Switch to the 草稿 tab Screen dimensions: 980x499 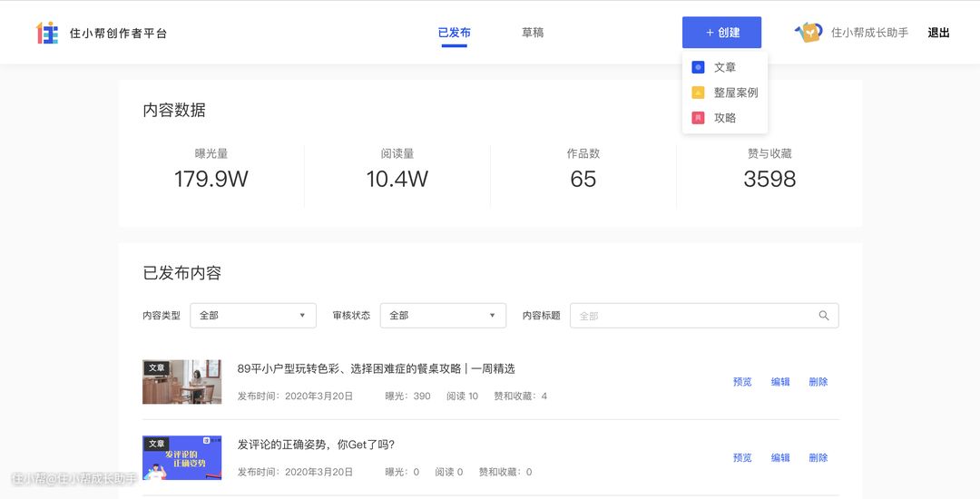(x=533, y=33)
